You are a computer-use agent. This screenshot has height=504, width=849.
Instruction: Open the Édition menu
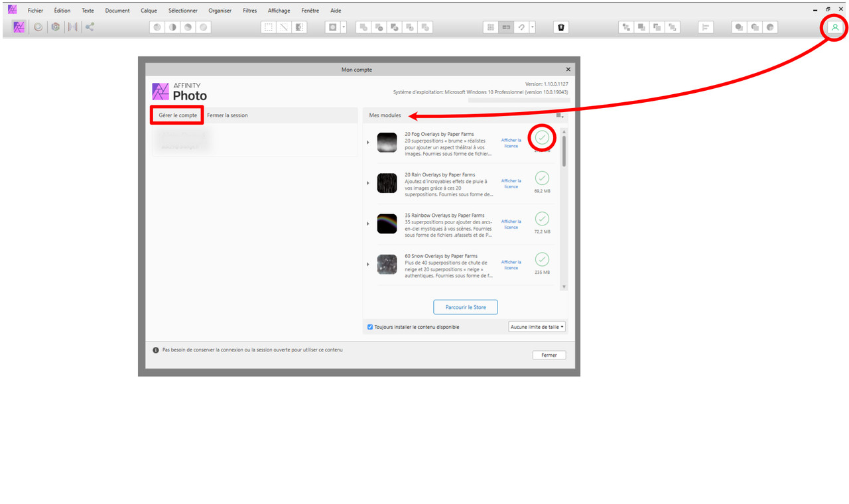[x=62, y=11]
